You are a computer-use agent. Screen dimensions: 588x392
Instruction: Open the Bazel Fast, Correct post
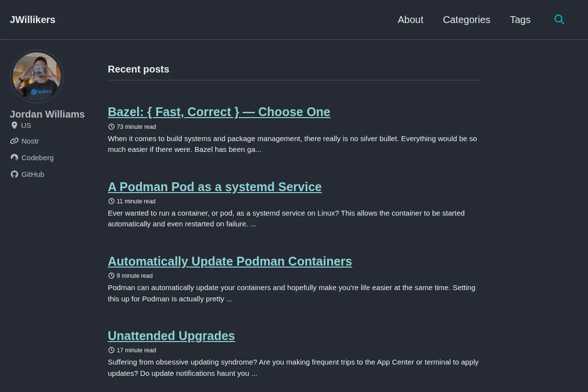[219, 112]
